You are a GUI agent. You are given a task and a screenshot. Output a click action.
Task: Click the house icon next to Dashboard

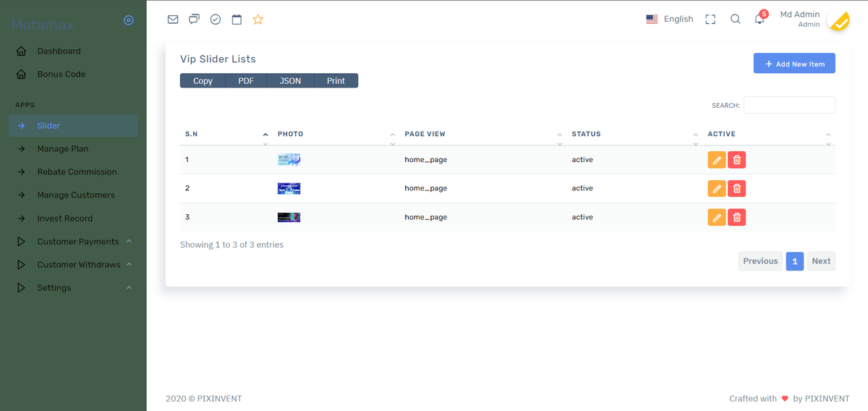pyautogui.click(x=22, y=51)
